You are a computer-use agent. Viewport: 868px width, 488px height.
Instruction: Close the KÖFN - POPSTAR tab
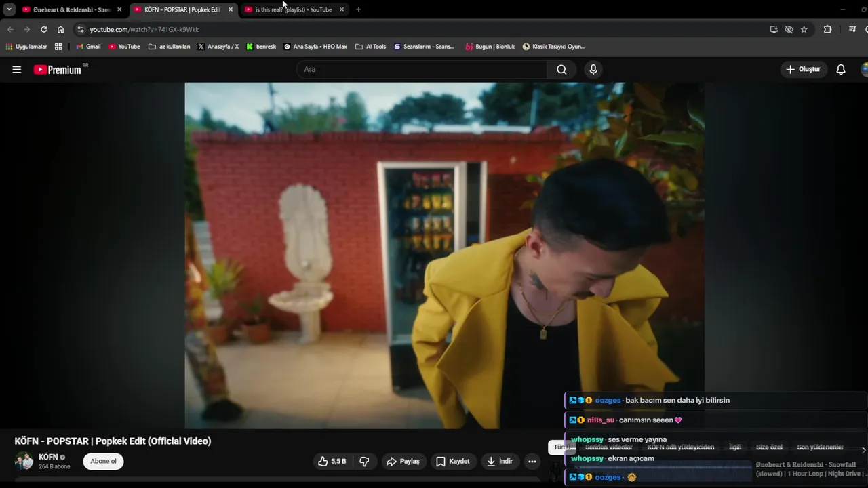point(231,9)
